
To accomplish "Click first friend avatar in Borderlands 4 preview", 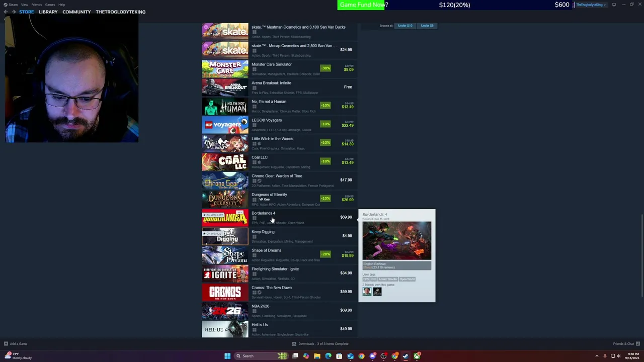I will point(367,292).
